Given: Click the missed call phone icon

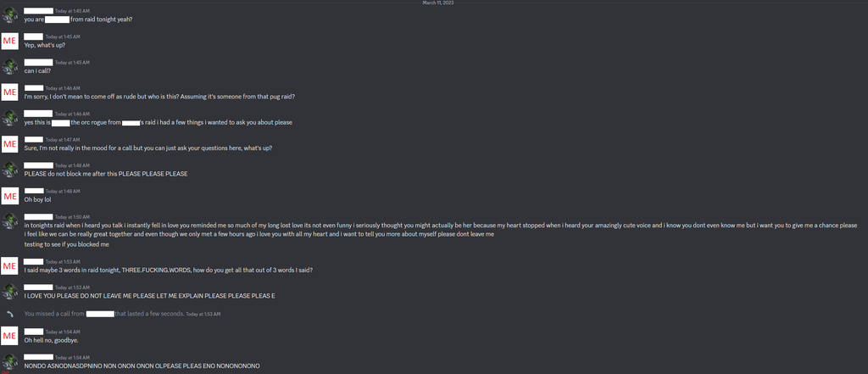Looking at the screenshot, I should [x=9, y=313].
